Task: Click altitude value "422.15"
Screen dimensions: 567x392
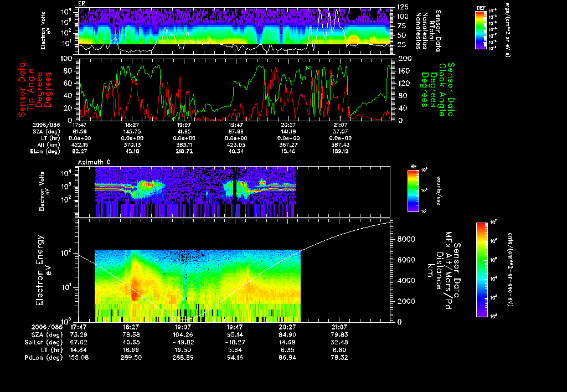Action: pyautogui.click(x=80, y=145)
